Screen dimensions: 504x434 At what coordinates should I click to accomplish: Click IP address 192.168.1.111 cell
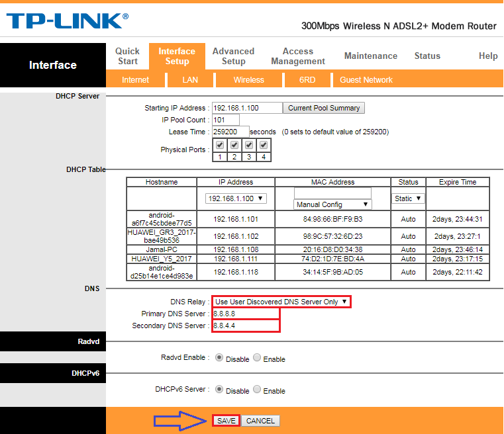point(236,259)
